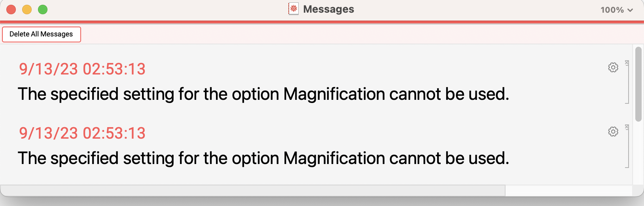This screenshot has width=644, height=206.
Task: Click the Delete All Messages button
Action: click(x=42, y=34)
